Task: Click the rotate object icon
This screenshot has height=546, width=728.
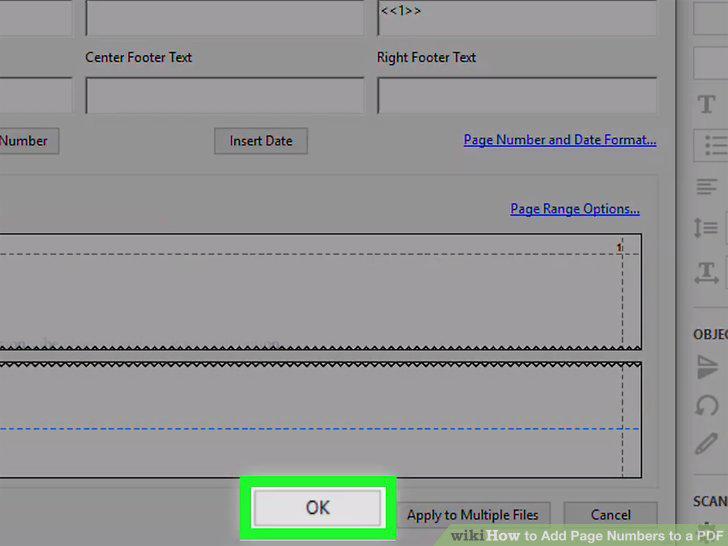Action: point(707,404)
